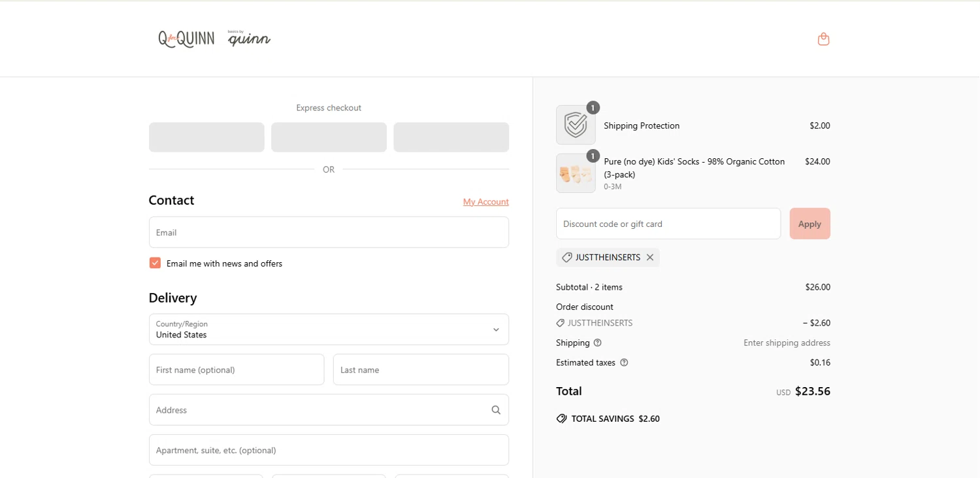Apply the discount code
The width and height of the screenshot is (980, 478).
809,224
